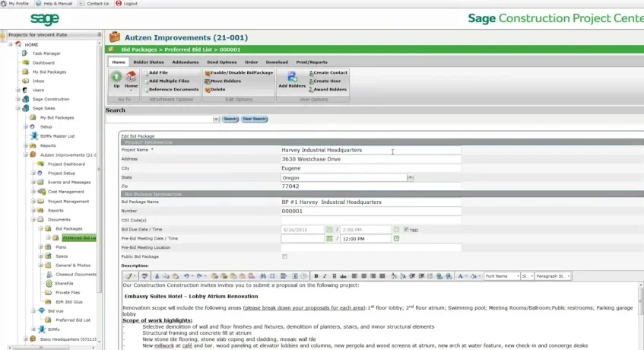Open Bid Due Date calendar picker
The image size is (644, 350).
click(329, 230)
